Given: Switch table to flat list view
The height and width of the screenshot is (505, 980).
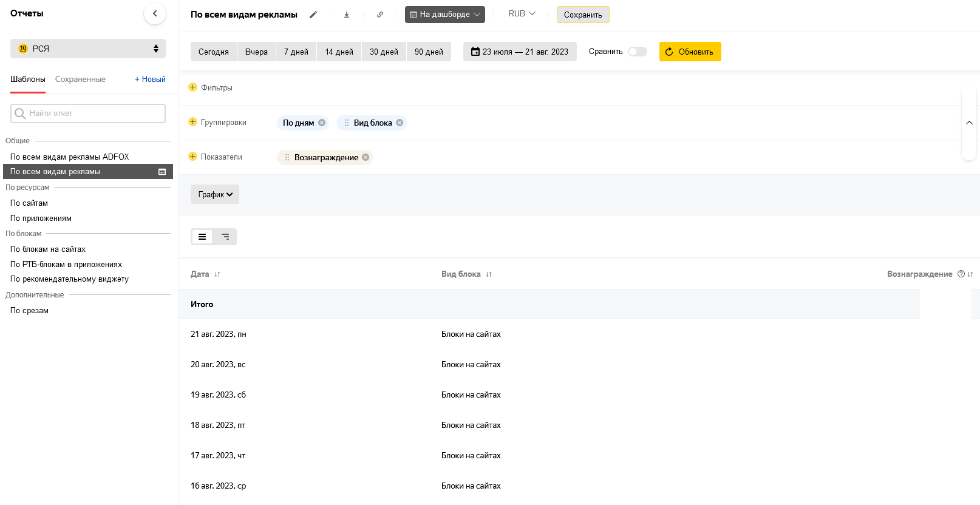Looking at the screenshot, I should pos(202,237).
